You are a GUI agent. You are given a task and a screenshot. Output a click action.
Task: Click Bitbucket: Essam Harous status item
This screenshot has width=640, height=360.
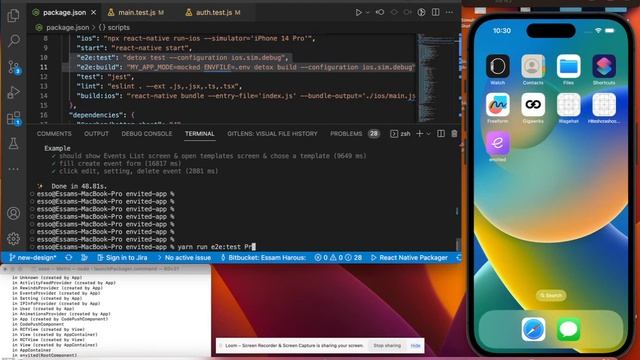click(x=263, y=258)
